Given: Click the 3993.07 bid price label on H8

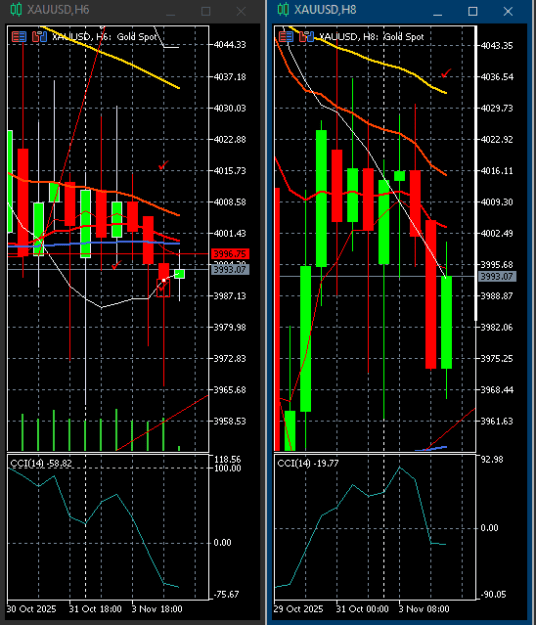Looking at the screenshot, I should (497, 277).
